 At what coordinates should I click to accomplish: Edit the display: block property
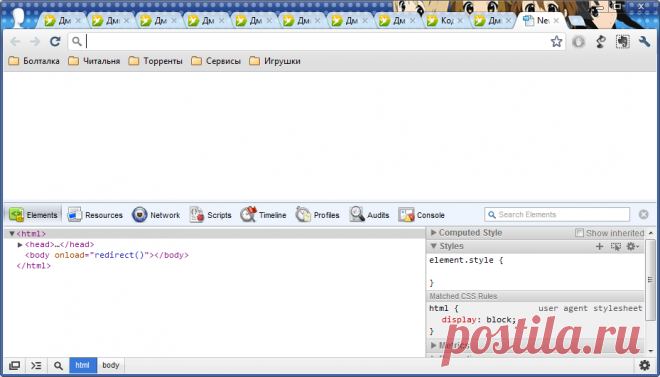click(479, 320)
